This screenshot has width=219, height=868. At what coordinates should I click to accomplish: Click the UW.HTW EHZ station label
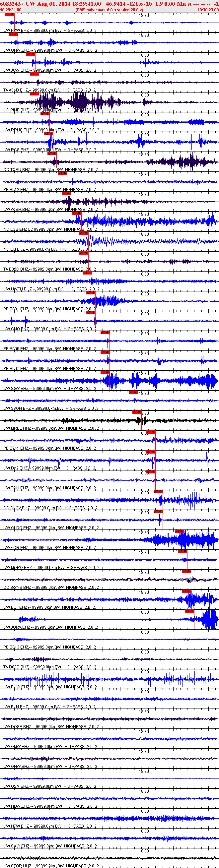[50, 826]
